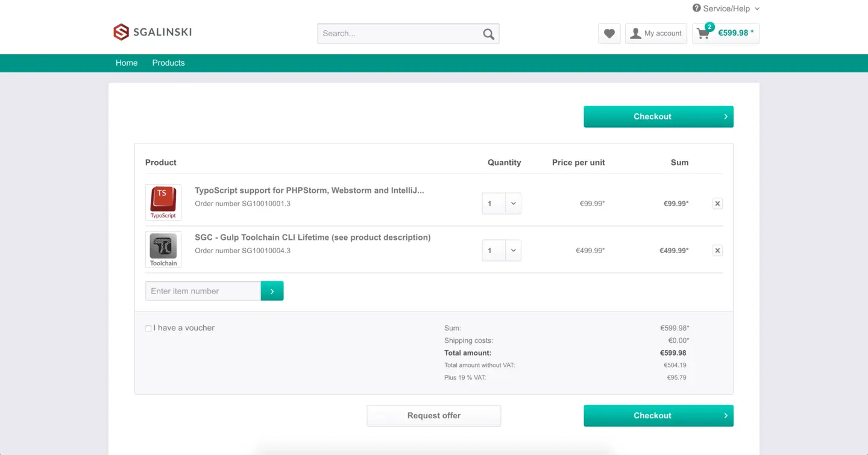Screen dimensions: 868x455
Task: Click the search magnifier icon
Action: [x=488, y=34]
